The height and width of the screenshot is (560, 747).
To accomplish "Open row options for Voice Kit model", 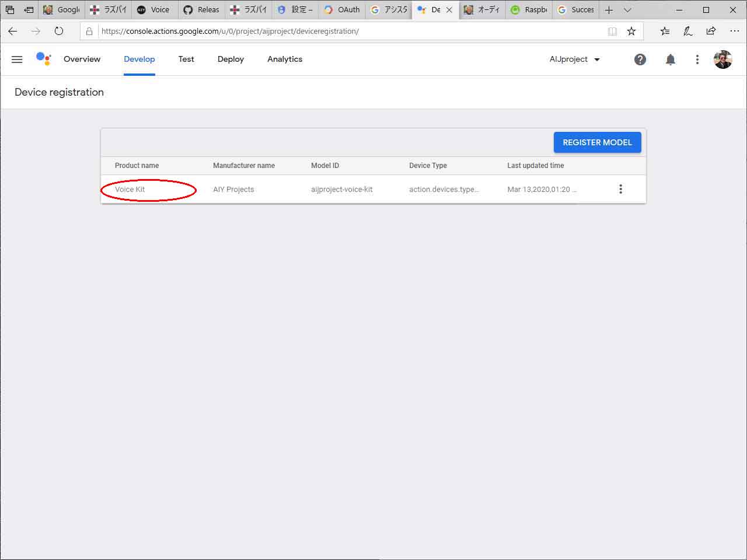I will click(620, 189).
